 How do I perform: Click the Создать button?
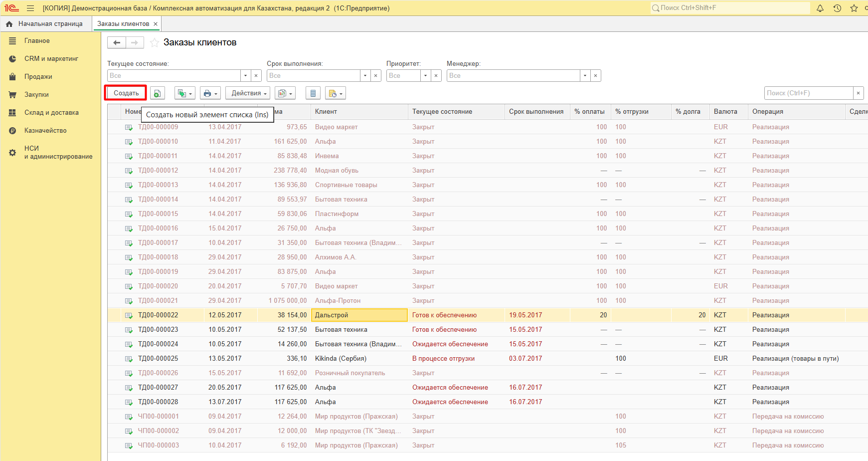[x=126, y=93]
